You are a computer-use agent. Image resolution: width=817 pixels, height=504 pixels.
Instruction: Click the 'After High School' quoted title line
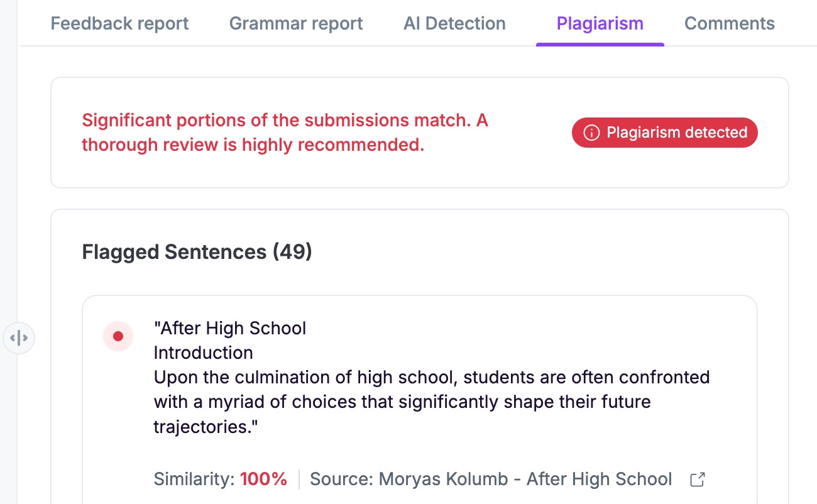[230, 328]
